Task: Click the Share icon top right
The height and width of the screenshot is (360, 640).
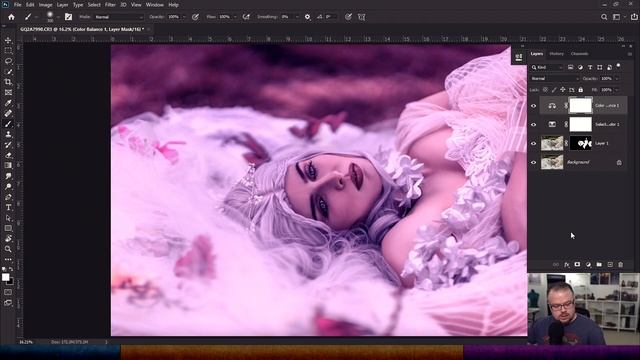Action: pyautogui.click(x=634, y=17)
